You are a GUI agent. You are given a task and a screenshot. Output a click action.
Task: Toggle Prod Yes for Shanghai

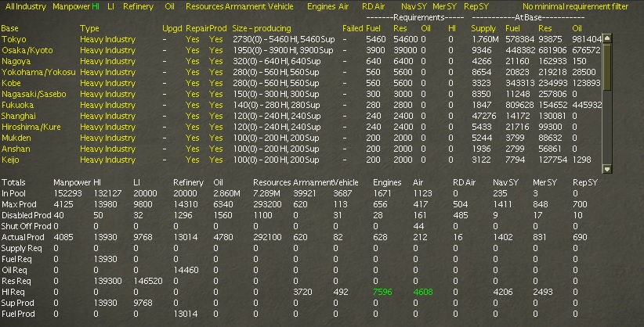tap(215, 116)
